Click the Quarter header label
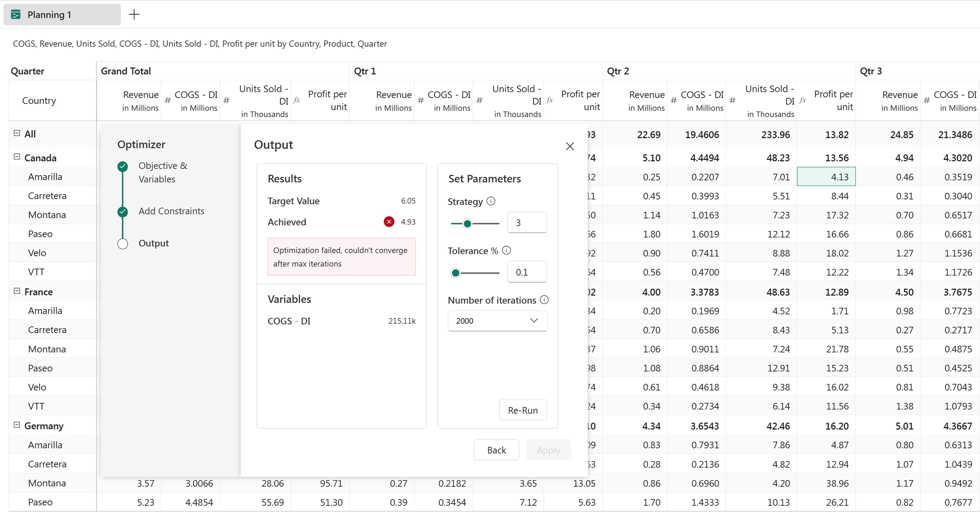Viewport: 980px width, 513px height. coord(28,71)
